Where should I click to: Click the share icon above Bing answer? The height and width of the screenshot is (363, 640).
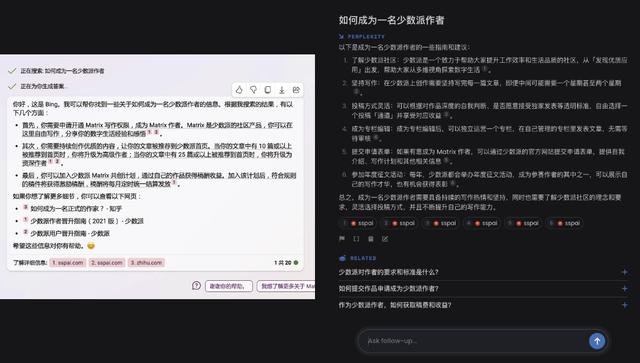[296, 90]
